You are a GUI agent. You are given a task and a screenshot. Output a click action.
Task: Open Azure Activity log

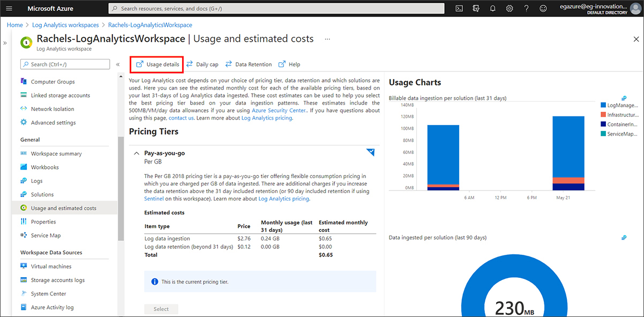[x=53, y=307]
